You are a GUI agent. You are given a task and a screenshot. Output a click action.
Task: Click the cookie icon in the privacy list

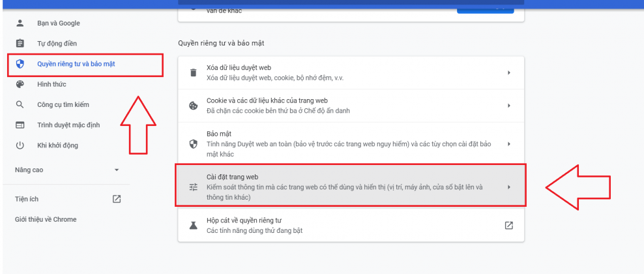pos(193,106)
